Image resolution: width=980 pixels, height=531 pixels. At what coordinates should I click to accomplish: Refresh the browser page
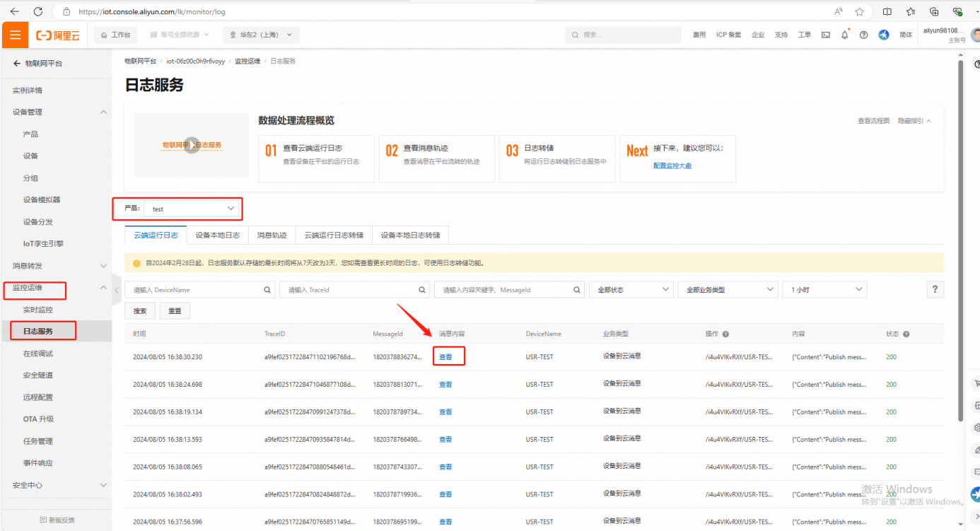click(x=38, y=11)
